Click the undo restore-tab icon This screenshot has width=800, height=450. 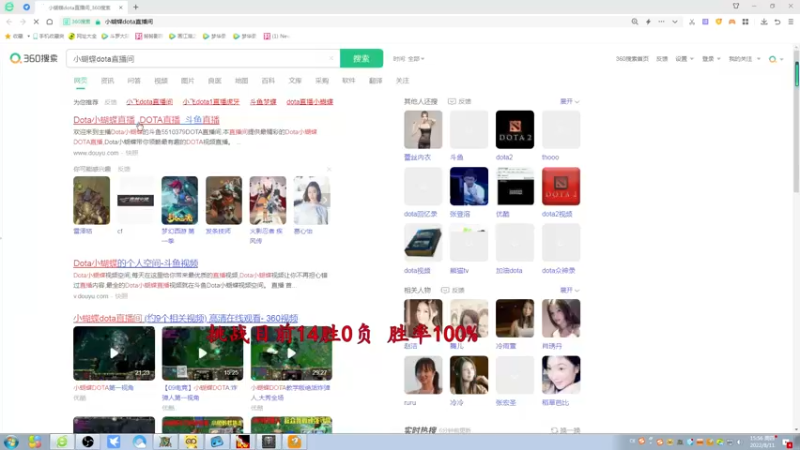pos(777,21)
